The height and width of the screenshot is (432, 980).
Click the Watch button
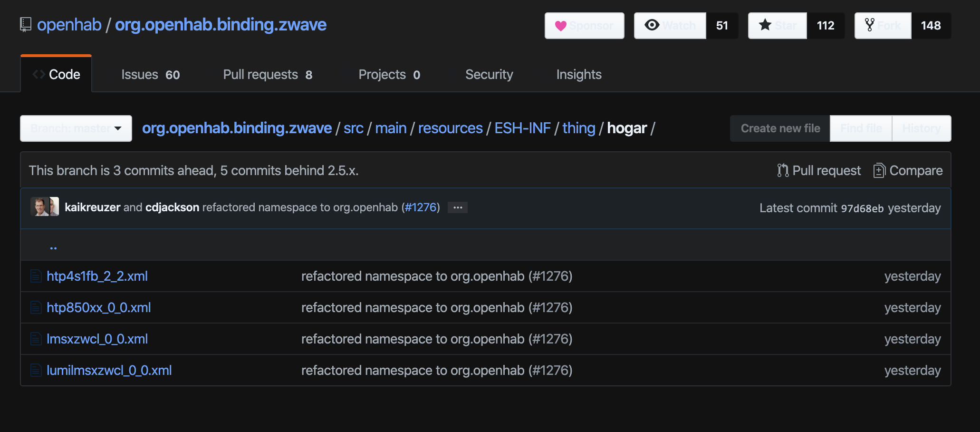click(x=670, y=26)
